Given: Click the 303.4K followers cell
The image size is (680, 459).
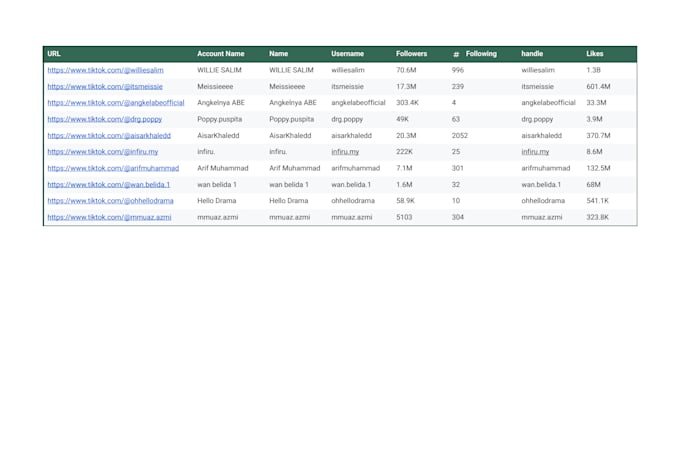Looking at the screenshot, I should click(x=407, y=103).
